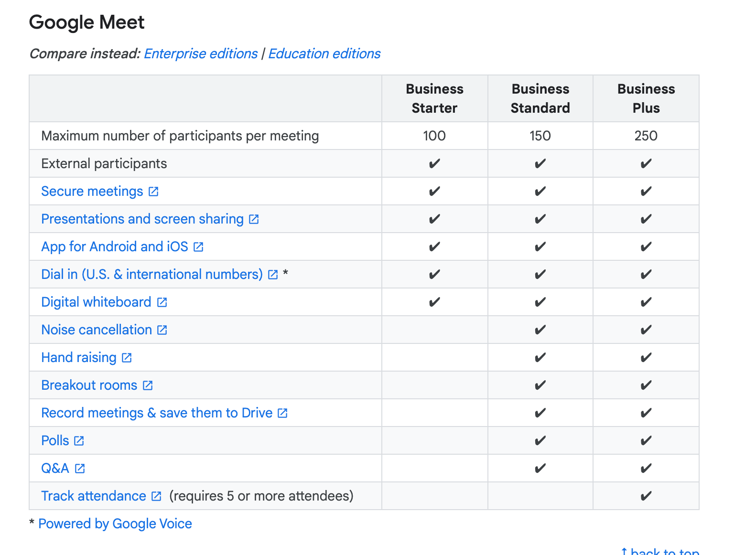Click external-link icon beside Noise cancellation
The width and height of the screenshot is (756, 555).
coord(162,330)
